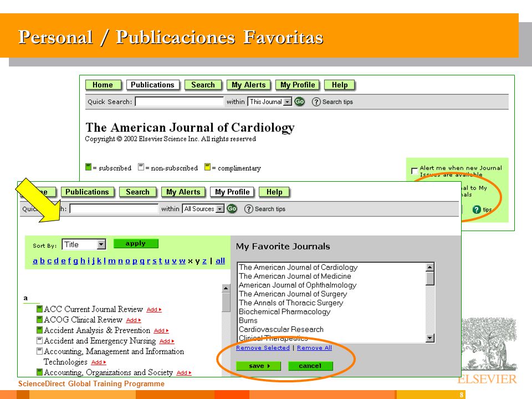532x399 pixels.
Task: Add ACOG Clinical Review to favorites
Action: (134, 320)
